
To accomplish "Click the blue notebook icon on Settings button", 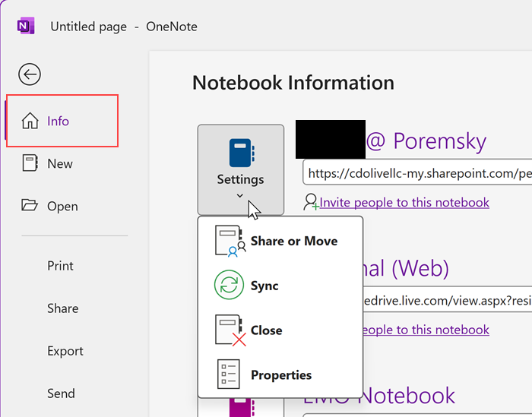I will coord(242,153).
